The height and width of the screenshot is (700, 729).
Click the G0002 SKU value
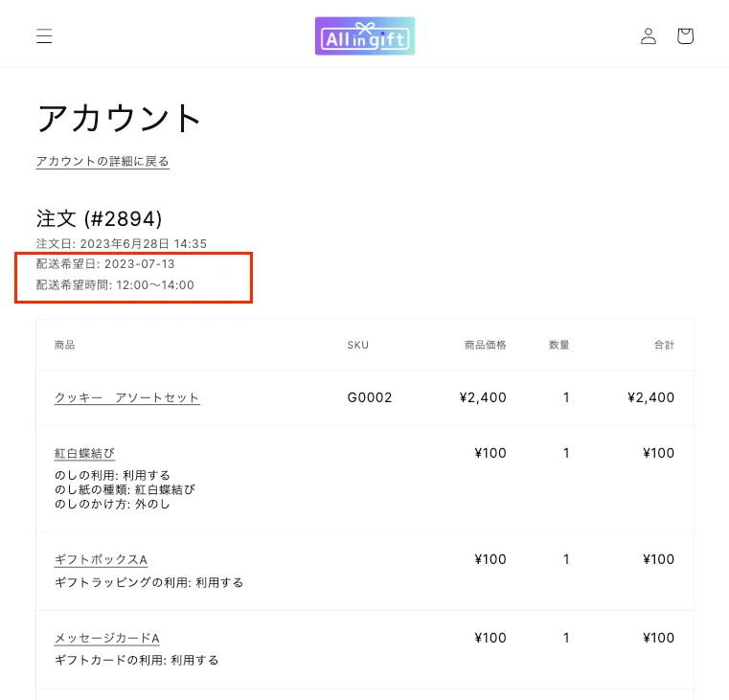pyautogui.click(x=370, y=397)
